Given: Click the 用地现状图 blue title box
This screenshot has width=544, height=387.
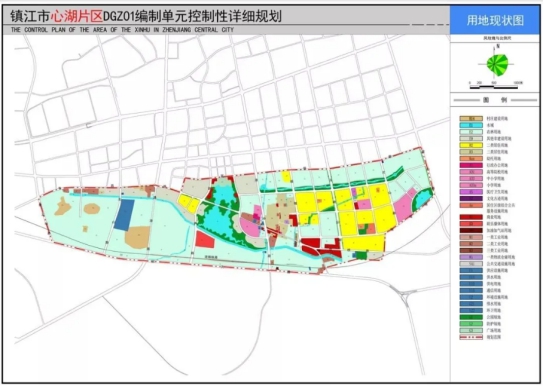Looking at the screenshot, I should click(x=495, y=20).
